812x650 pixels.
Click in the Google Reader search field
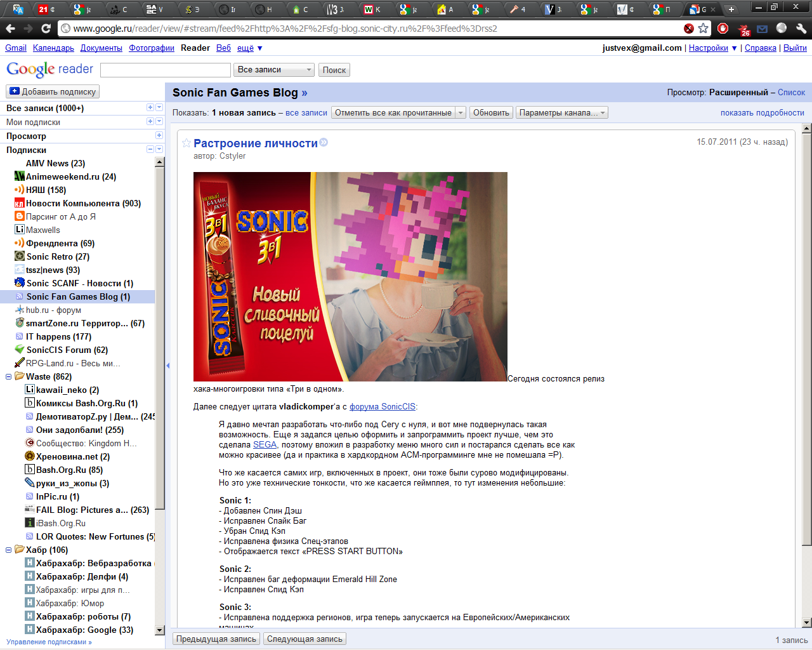[165, 70]
